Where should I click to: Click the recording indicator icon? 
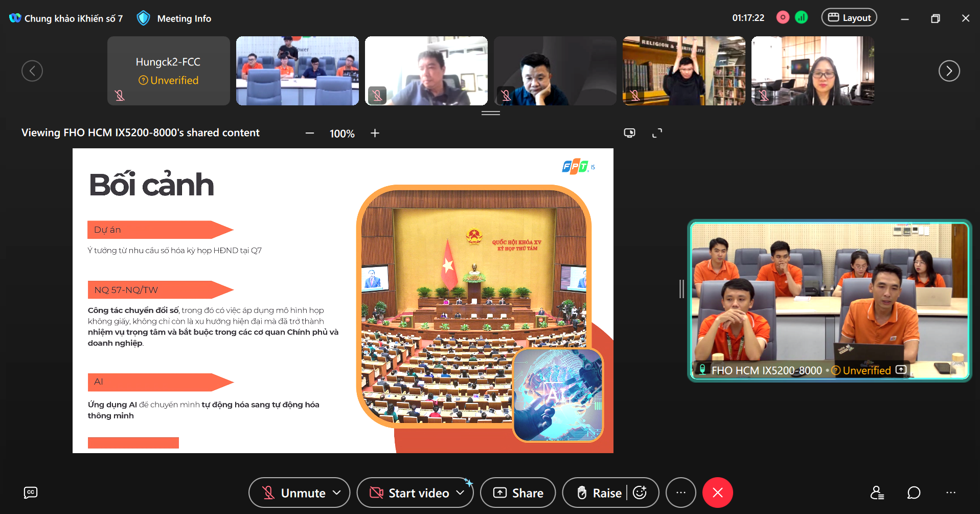783,18
